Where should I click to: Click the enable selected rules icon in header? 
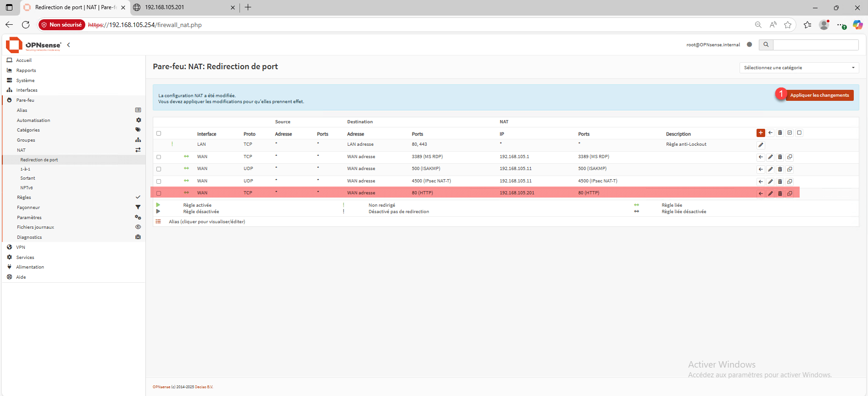point(790,133)
